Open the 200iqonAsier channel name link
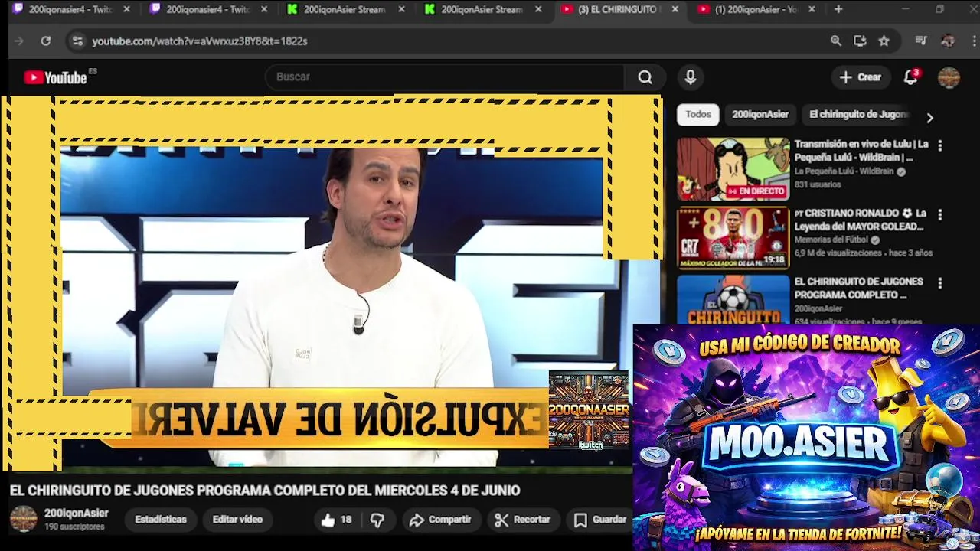 77,514
